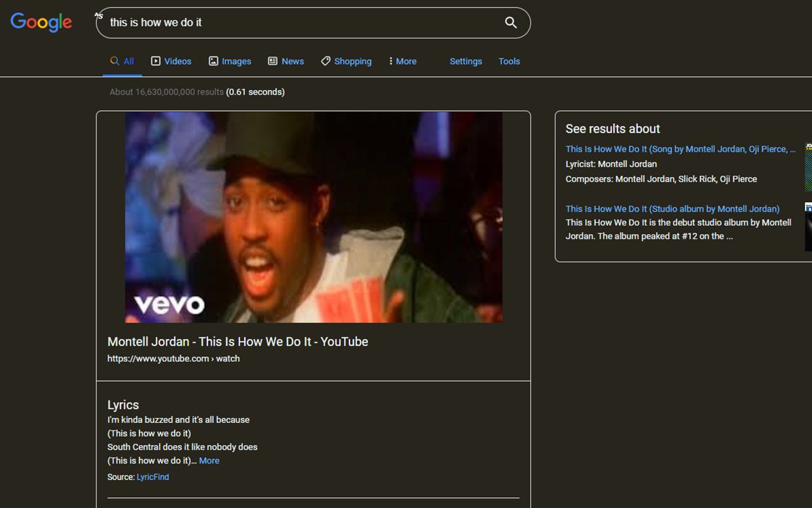
Task: Click the search text input field
Action: click(x=298, y=23)
